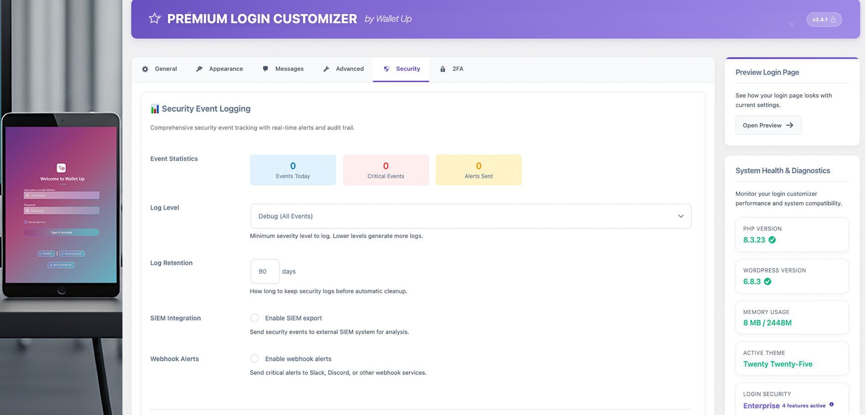Enable SIEM export
Viewport: 868px width, 415px height.
coord(254,318)
